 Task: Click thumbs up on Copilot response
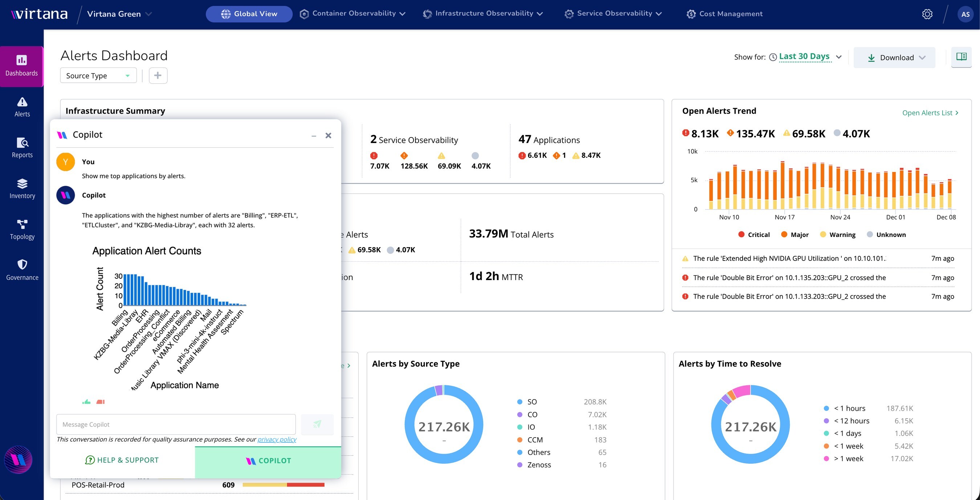(x=86, y=402)
